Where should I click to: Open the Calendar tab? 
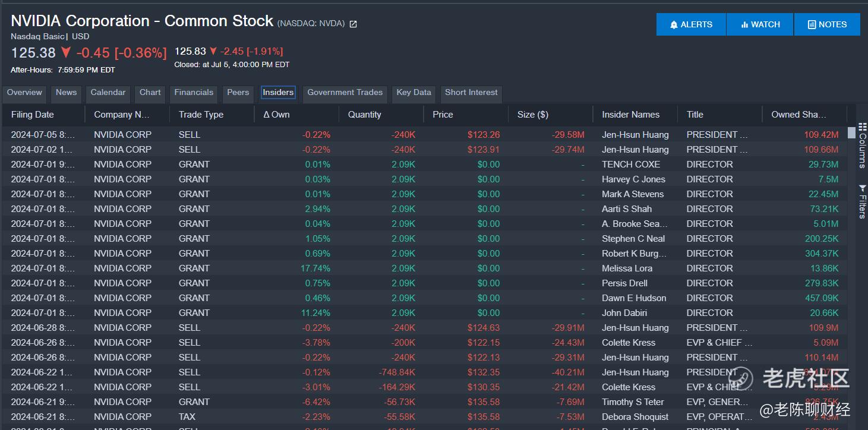108,93
